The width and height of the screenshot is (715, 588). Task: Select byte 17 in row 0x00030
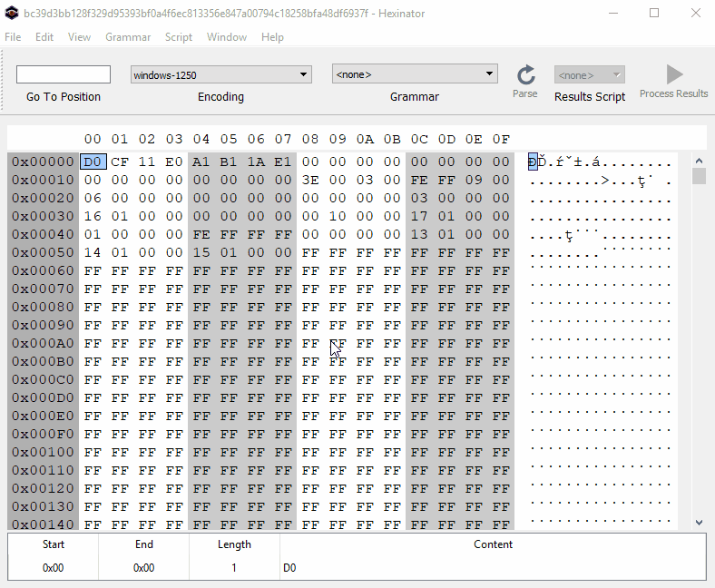[419, 216]
